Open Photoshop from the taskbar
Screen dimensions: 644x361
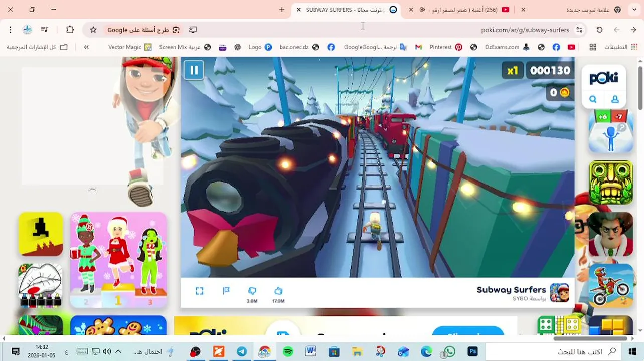pyautogui.click(x=472, y=351)
